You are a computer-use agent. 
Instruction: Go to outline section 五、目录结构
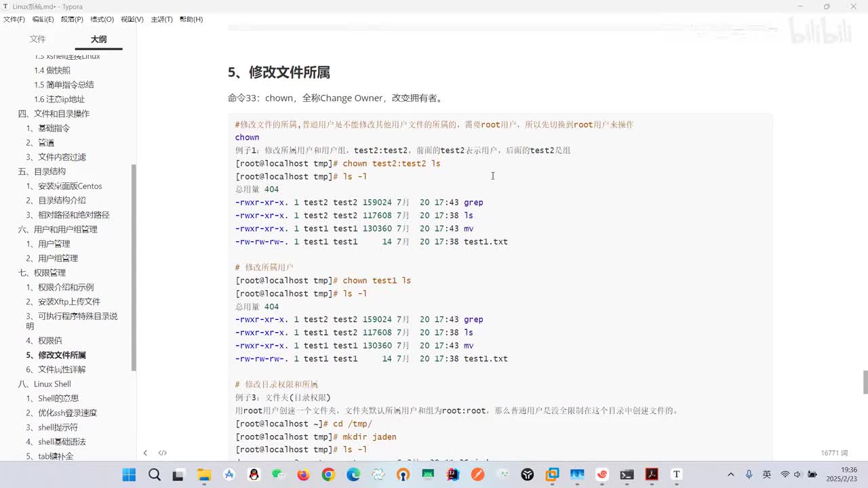tap(41, 171)
